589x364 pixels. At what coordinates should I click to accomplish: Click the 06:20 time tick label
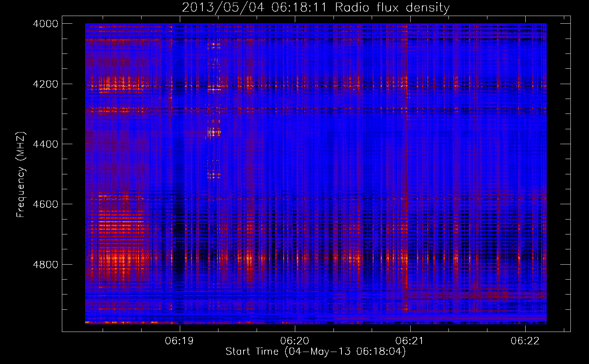click(295, 341)
